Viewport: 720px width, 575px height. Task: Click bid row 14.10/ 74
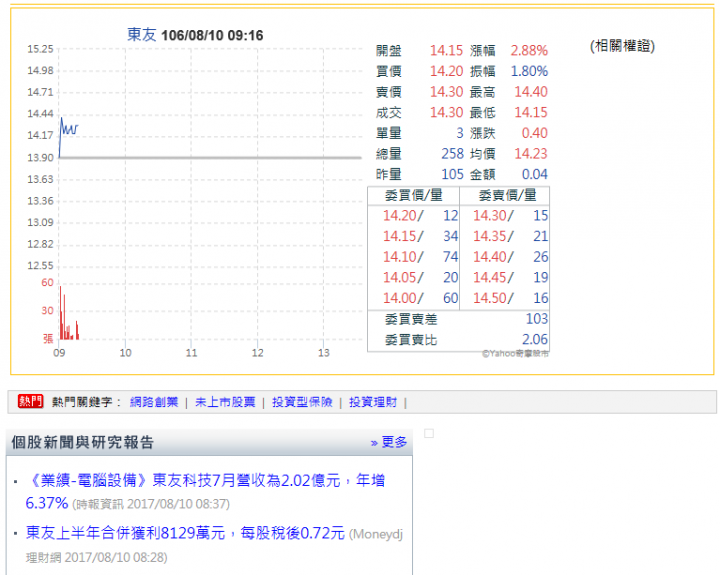click(x=421, y=257)
